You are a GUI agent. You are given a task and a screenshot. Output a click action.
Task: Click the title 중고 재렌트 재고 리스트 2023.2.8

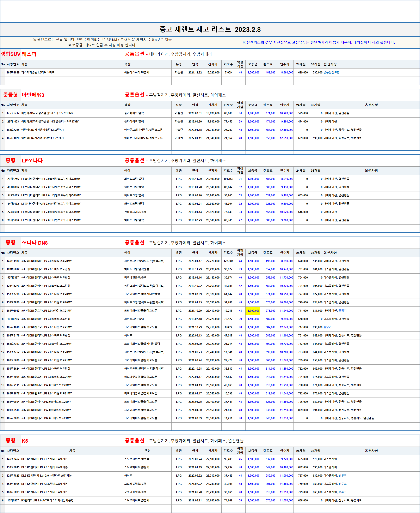tap(210, 30)
